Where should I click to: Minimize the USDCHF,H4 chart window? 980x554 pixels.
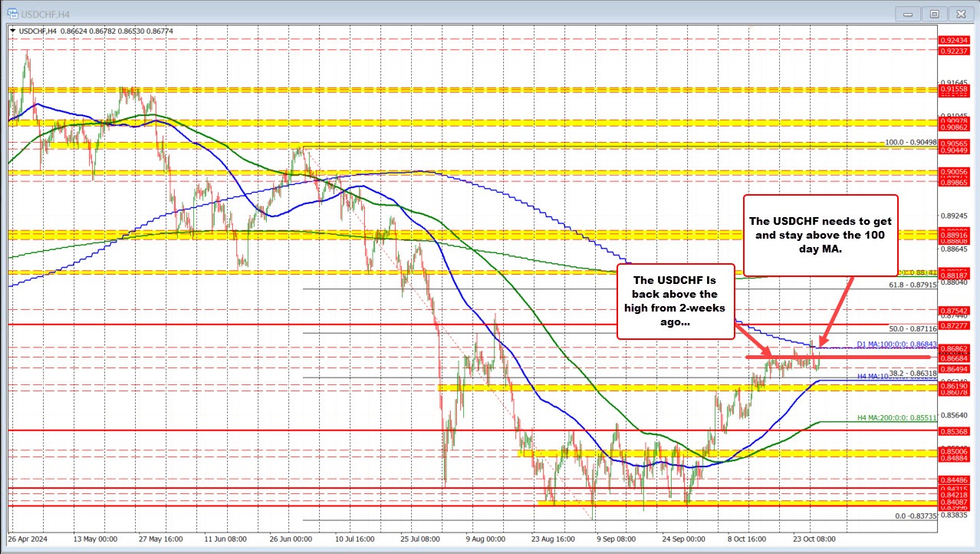(906, 13)
